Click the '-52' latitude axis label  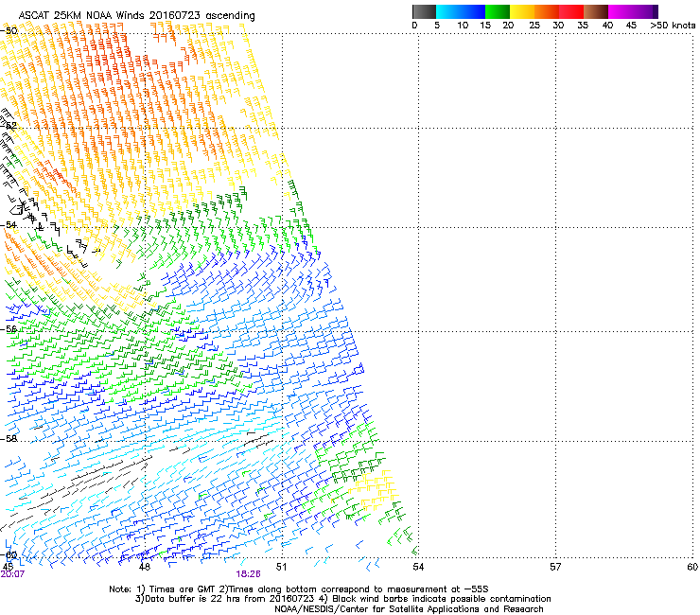coord(9,126)
